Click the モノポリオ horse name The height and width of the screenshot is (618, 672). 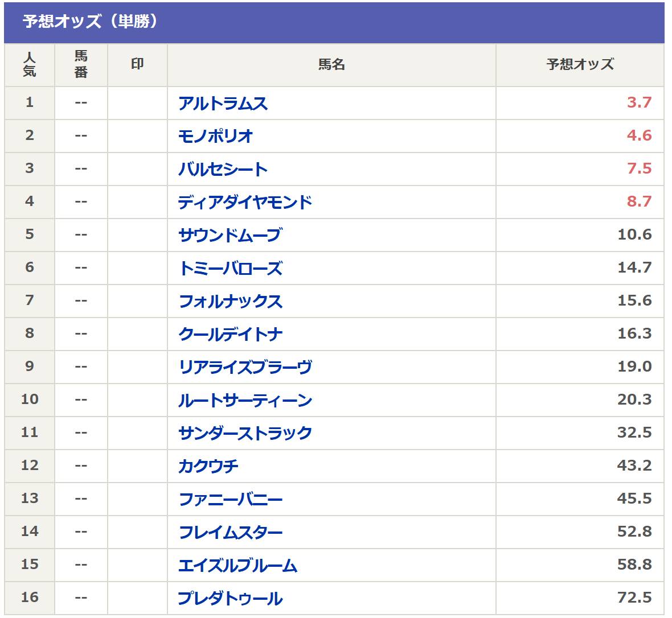coord(215,136)
